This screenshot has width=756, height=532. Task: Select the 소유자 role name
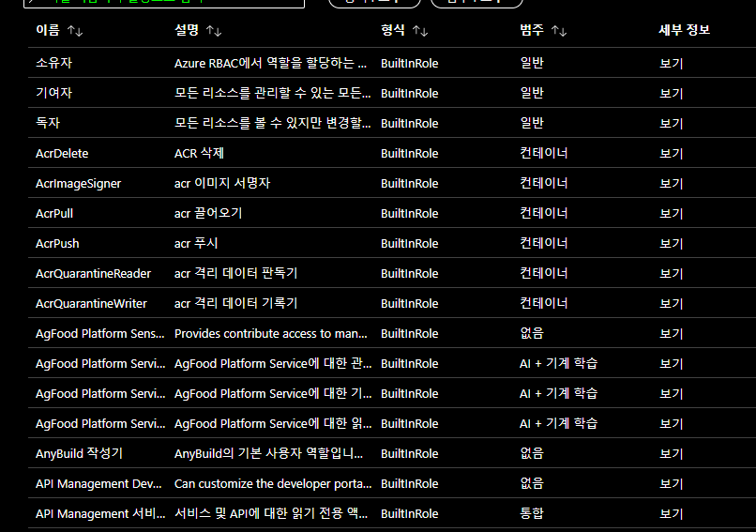[54, 63]
